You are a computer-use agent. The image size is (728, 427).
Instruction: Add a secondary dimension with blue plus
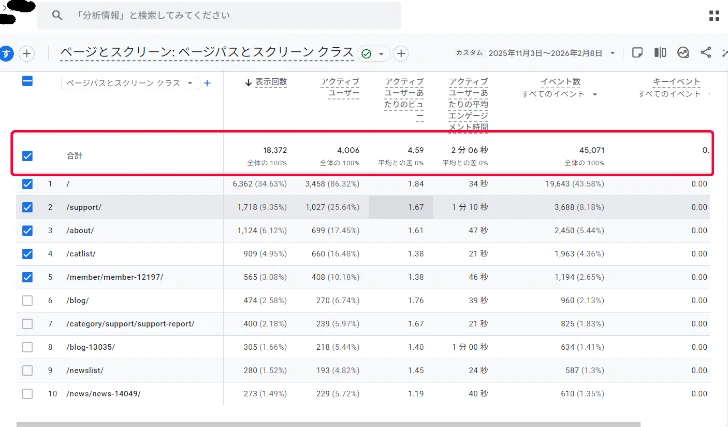[207, 83]
